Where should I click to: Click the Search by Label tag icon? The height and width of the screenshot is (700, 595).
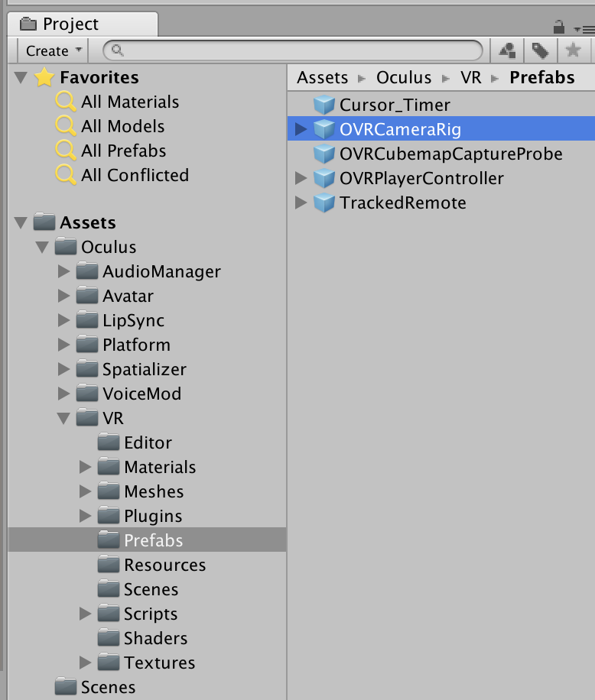541,50
